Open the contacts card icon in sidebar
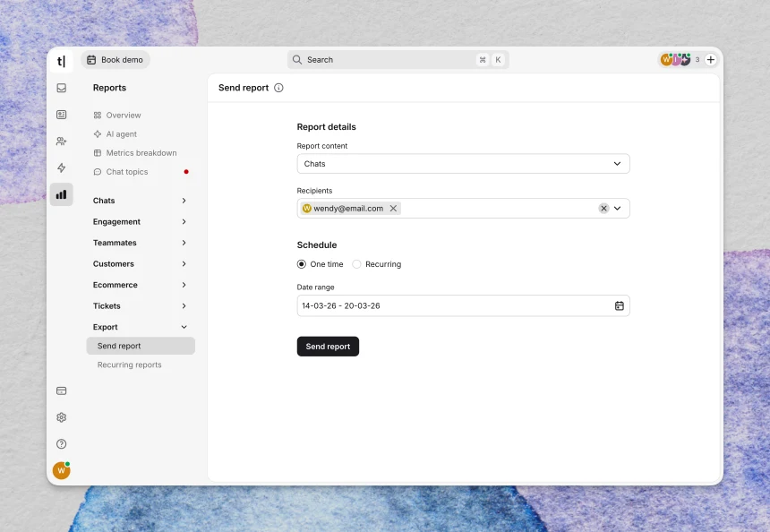This screenshot has width=770, height=532. 62,115
